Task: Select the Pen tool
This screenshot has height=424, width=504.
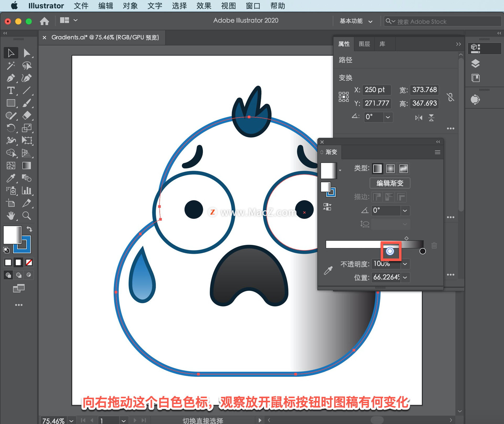Action: pyautogui.click(x=10, y=78)
